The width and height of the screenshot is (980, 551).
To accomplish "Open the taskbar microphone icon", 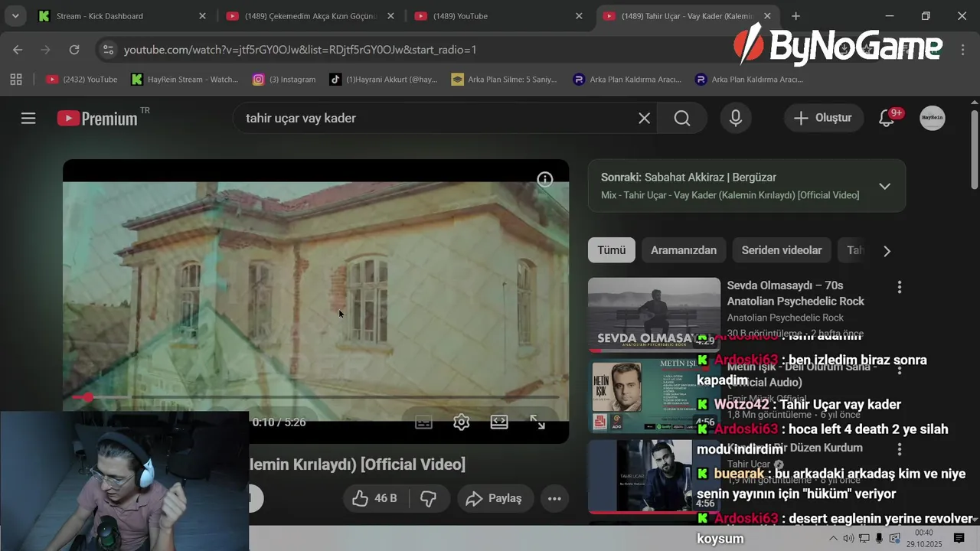I will 880,539.
